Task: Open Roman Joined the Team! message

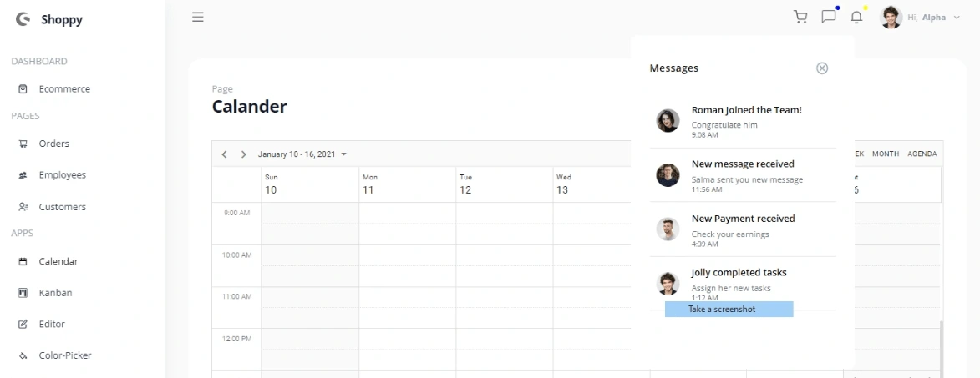Action: pyautogui.click(x=743, y=121)
